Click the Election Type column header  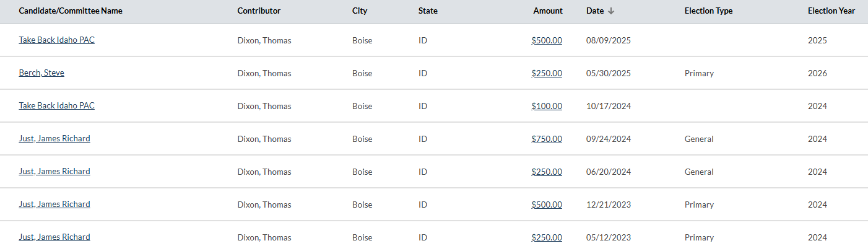[x=708, y=11]
